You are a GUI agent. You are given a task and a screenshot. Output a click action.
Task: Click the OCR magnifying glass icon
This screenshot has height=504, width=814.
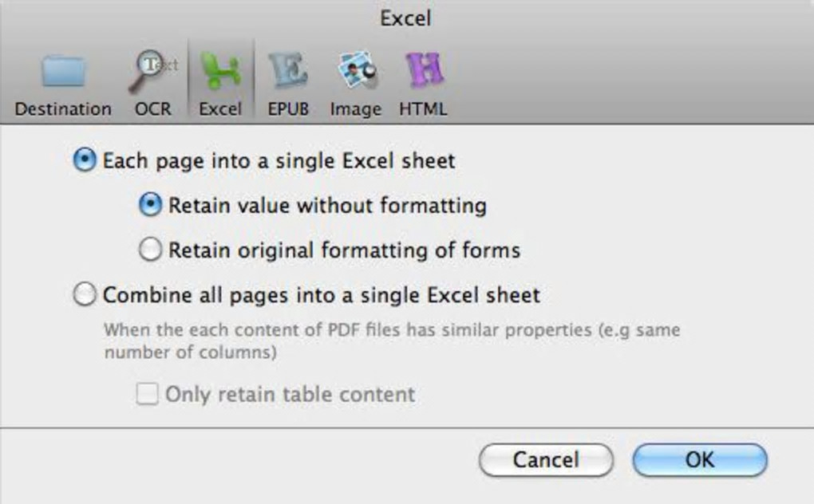(152, 72)
